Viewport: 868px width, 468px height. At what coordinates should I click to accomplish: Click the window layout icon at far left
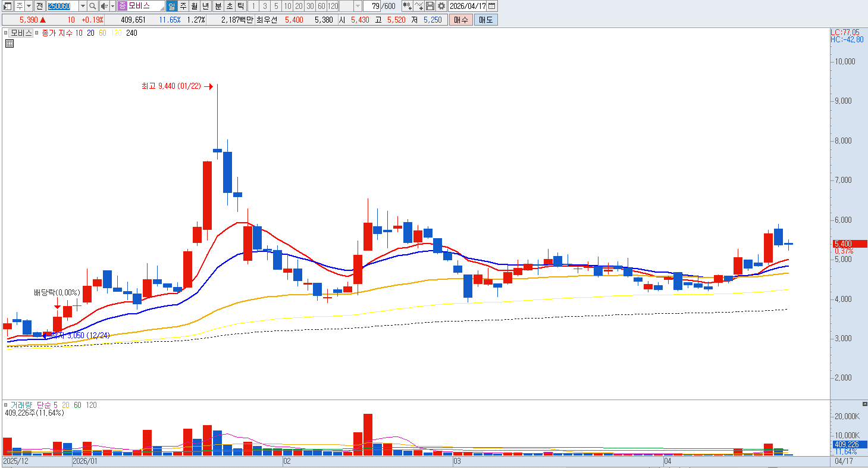tap(8, 6)
